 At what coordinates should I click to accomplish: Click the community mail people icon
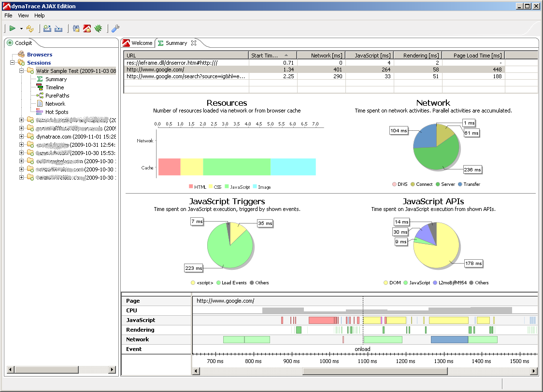[76, 28]
